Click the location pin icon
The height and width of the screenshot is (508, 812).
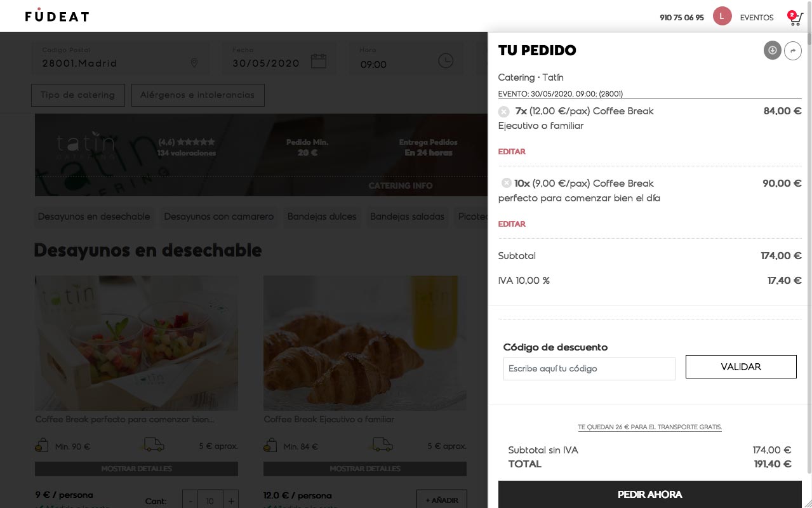pyautogui.click(x=194, y=63)
